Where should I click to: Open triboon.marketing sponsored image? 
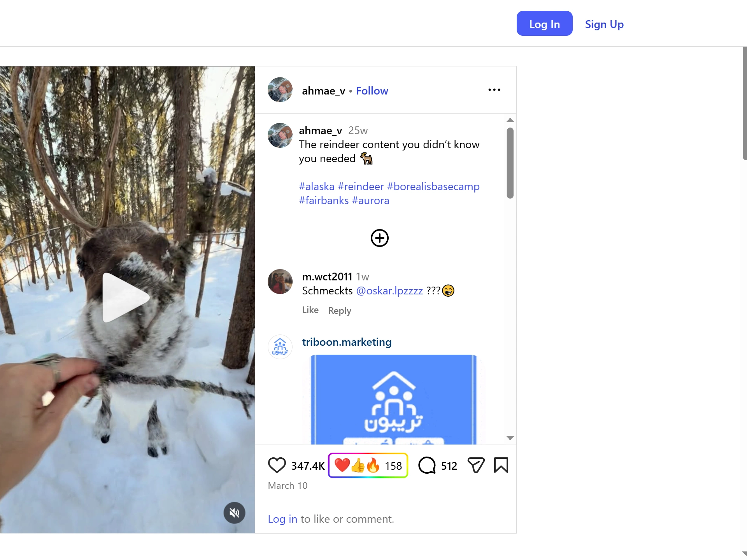coord(394,399)
